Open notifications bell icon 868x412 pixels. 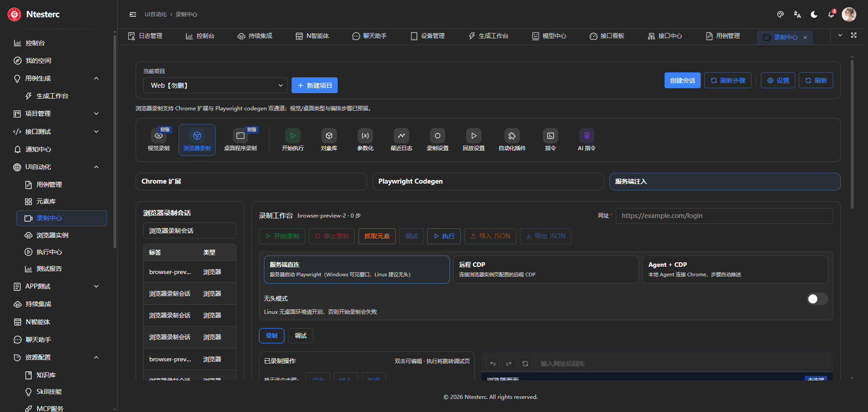pyautogui.click(x=831, y=14)
